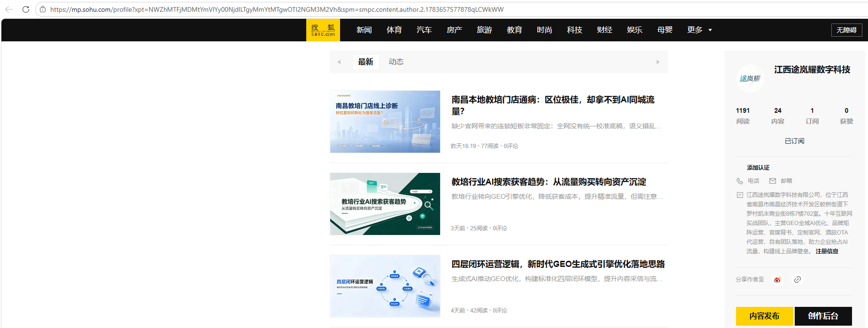Open the 四层闭环运营逻辑 thumbnail image

(385, 286)
